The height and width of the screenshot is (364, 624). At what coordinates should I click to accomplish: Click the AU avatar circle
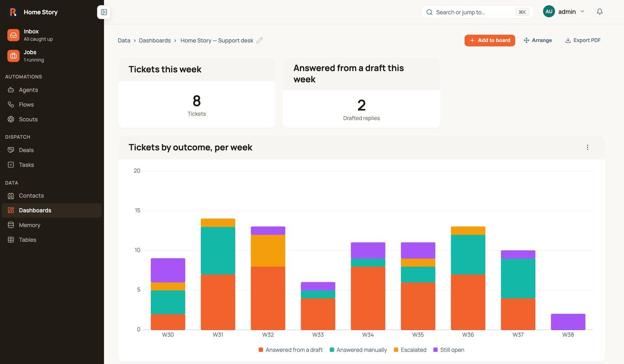pyautogui.click(x=549, y=12)
